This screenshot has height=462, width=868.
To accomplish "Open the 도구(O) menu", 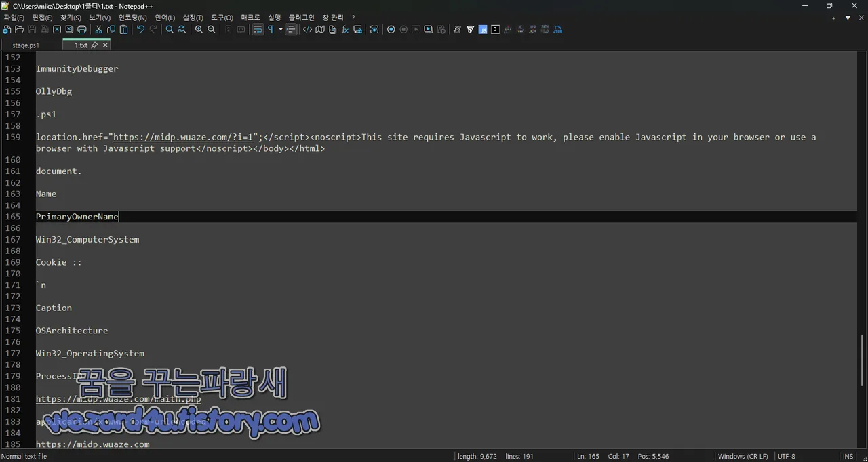I will pyautogui.click(x=222, y=18).
